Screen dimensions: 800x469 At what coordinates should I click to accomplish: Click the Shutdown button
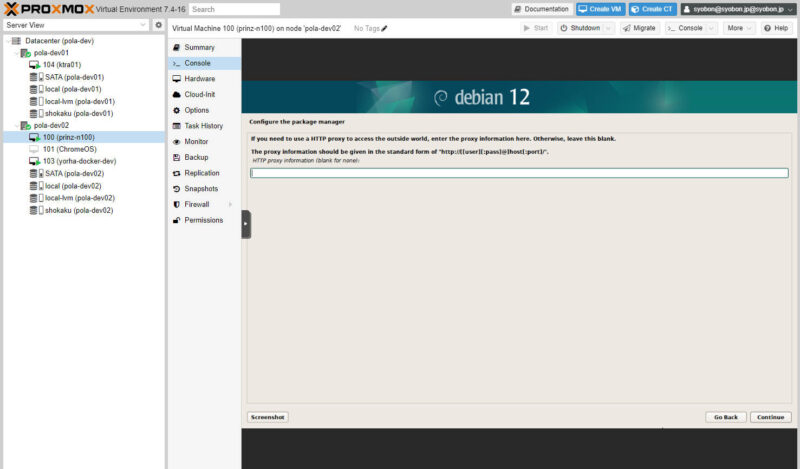tap(581, 28)
